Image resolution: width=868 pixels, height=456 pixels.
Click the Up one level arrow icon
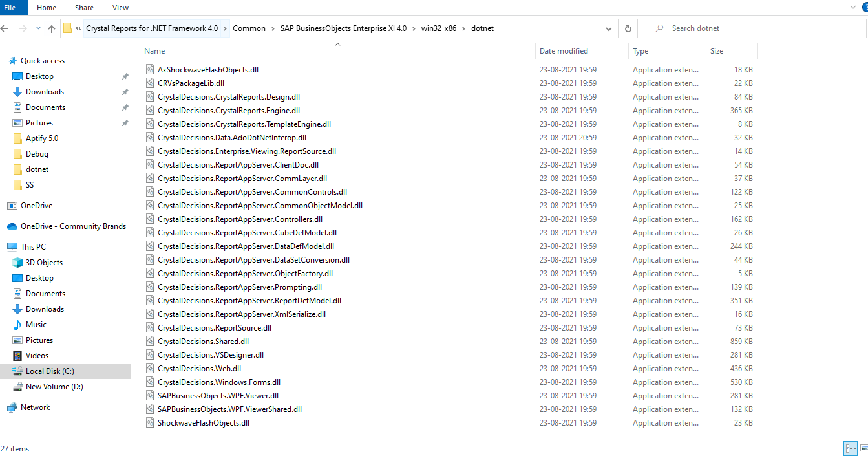(52, 29)
